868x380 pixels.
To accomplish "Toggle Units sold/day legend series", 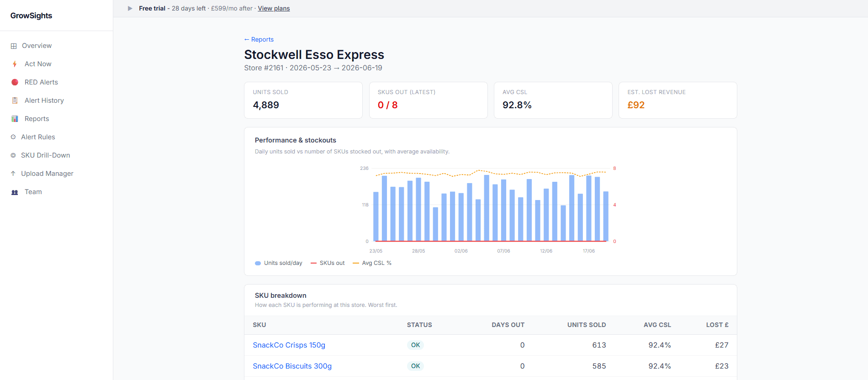I will tap(279, 263).
